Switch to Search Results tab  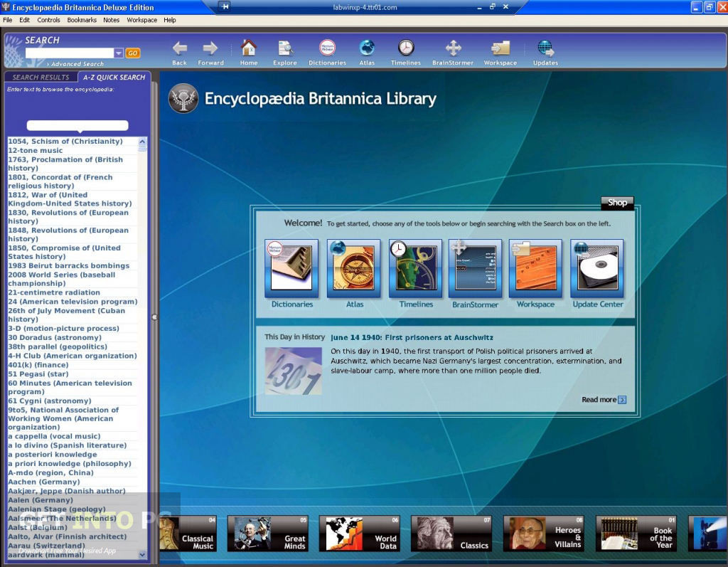41,77
